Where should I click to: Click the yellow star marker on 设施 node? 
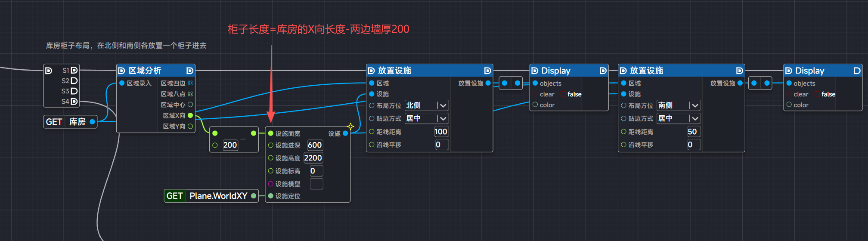pos(350,127)
